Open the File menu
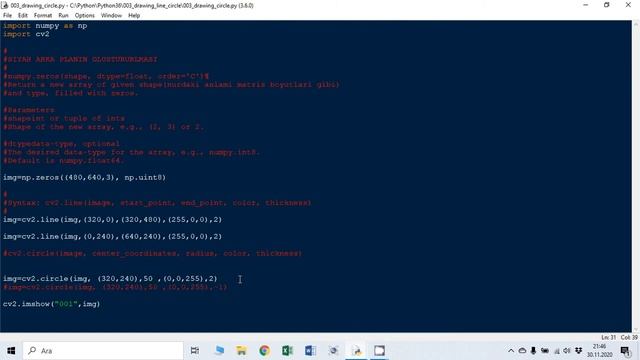The height and width of the screenshot is (360, 640). (7, 16)
